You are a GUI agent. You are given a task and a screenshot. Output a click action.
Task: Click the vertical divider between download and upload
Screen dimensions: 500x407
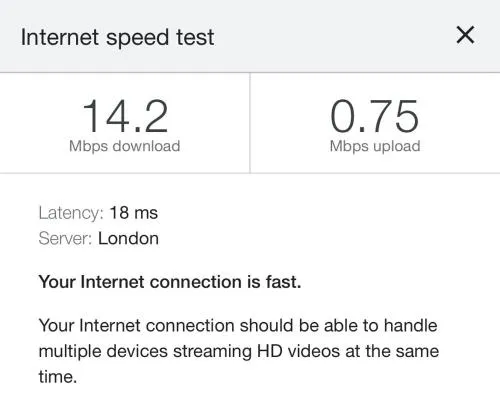pyautogui.click(x=250, y=123)
